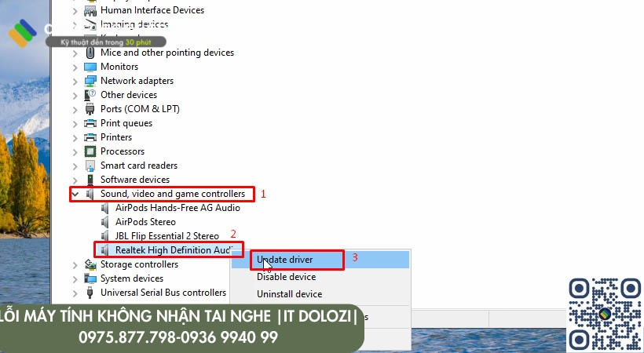
Task: Click the Sound, video and game controllers speaker icon
Action: [90, 194]
